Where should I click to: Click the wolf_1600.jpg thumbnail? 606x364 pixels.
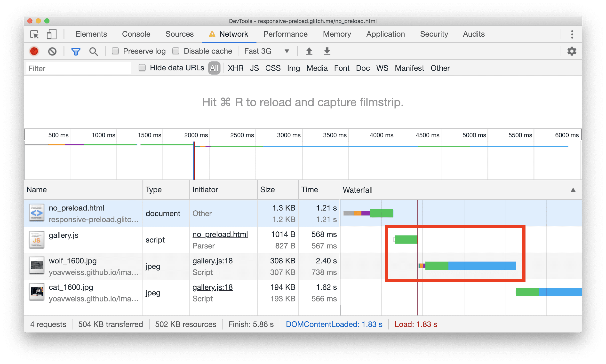(36, 266)
